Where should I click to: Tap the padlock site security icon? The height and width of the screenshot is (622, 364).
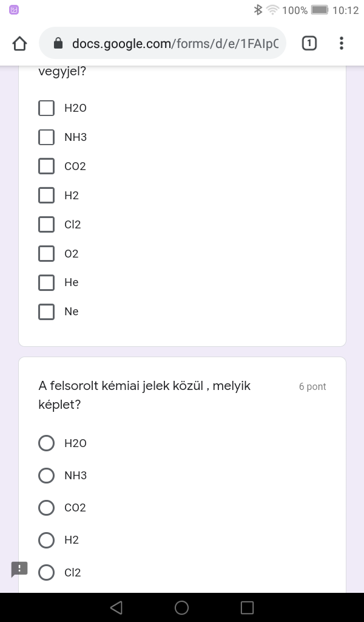pyautogui.click(x=58, y=43)
